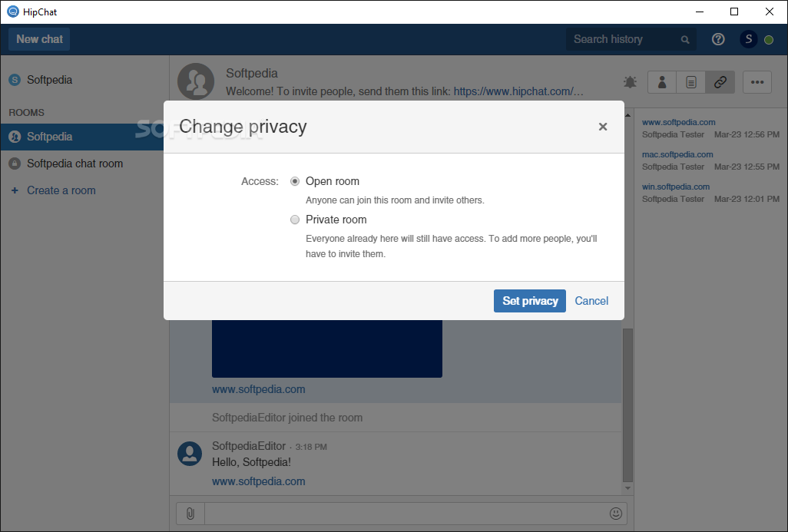This screenshot has height=532, width=788.
Task: Close the Change privacy dialog with X
Action: 603,127
